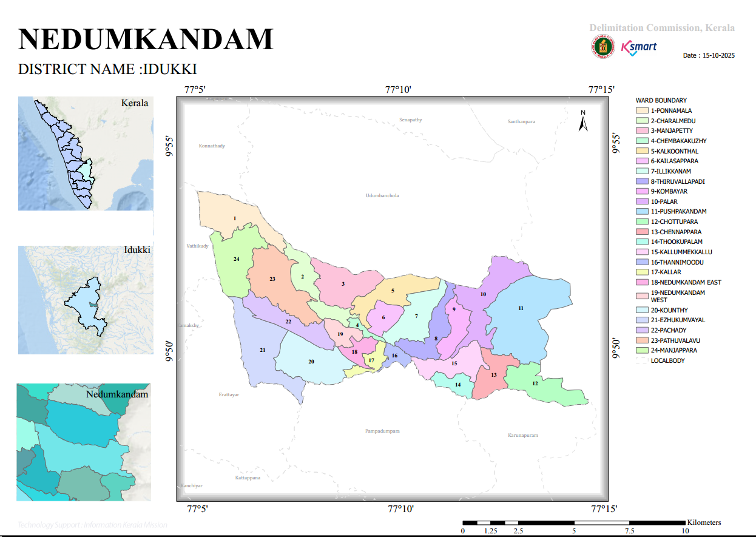Click the Udumbanchola label on the map
Screen dimensions: 756x537
[382, 196]
